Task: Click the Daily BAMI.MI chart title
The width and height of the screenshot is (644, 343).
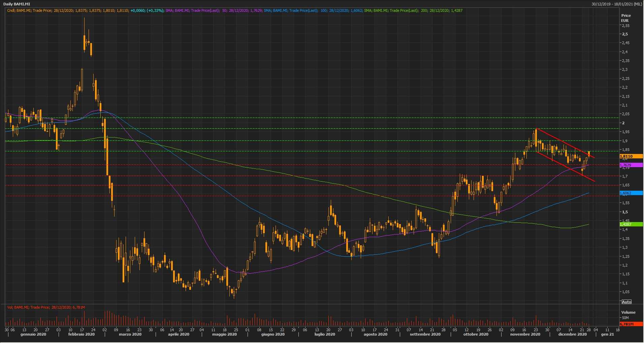Action: 17,4
